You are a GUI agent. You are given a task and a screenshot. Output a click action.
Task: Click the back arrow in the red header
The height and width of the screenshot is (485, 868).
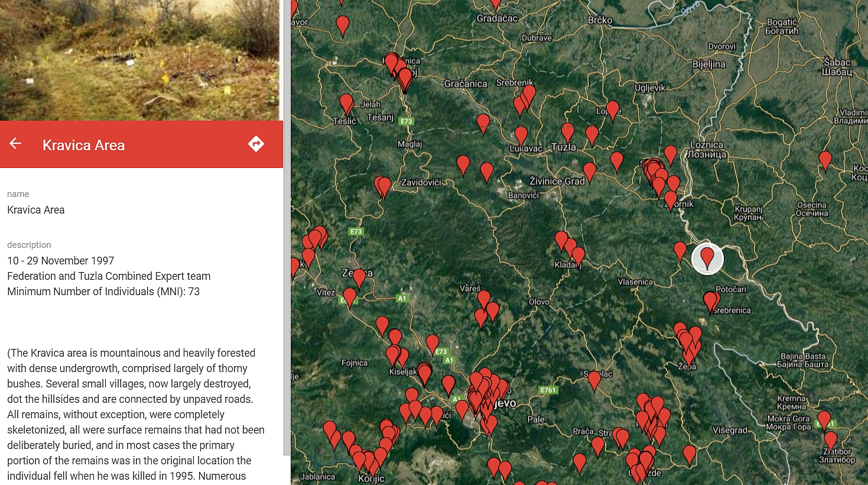coord(15,144)
